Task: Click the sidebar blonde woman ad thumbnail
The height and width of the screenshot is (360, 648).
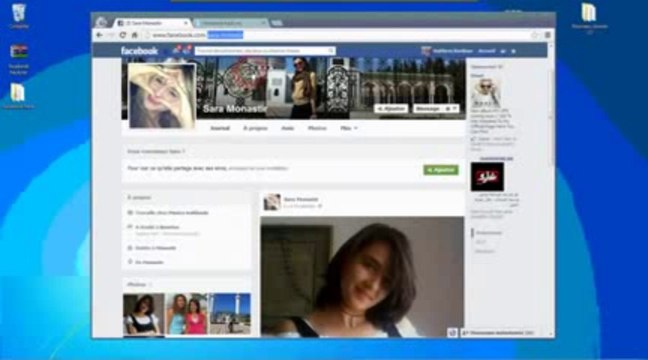Action: tap(486, 93)
